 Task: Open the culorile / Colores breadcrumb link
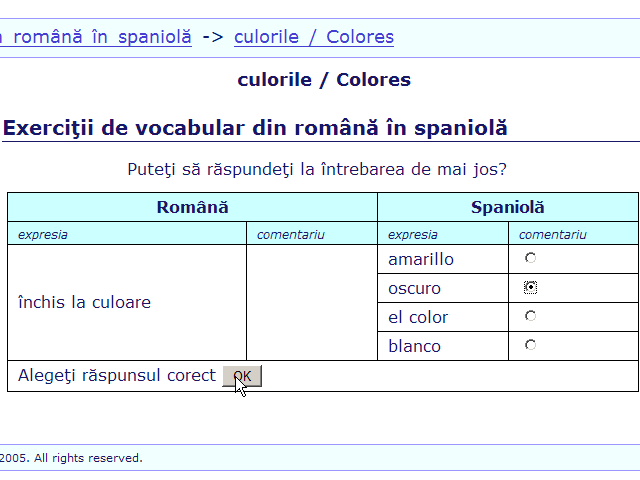[x=314, y=37]
